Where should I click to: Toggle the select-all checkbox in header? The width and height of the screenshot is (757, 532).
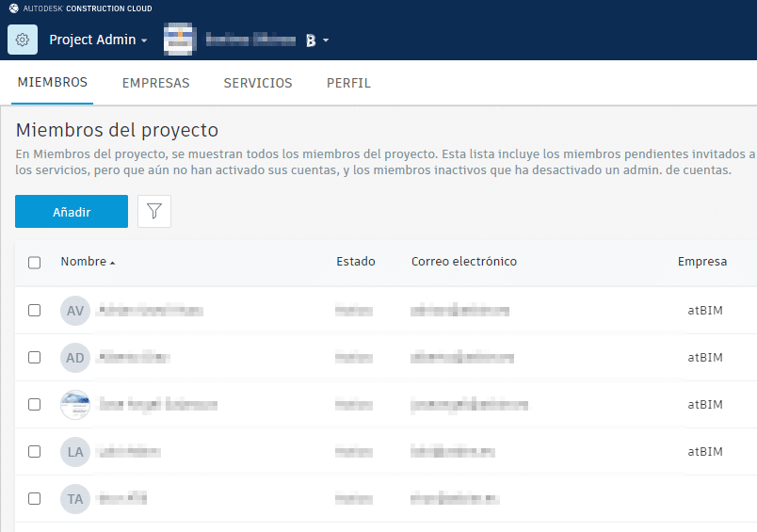[x=34, y=263]
